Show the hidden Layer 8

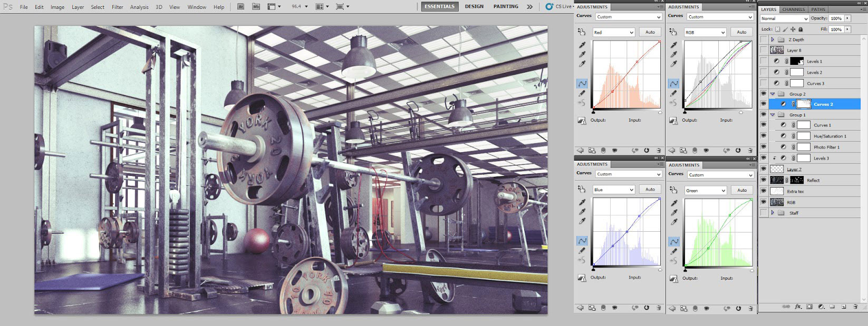763,51
